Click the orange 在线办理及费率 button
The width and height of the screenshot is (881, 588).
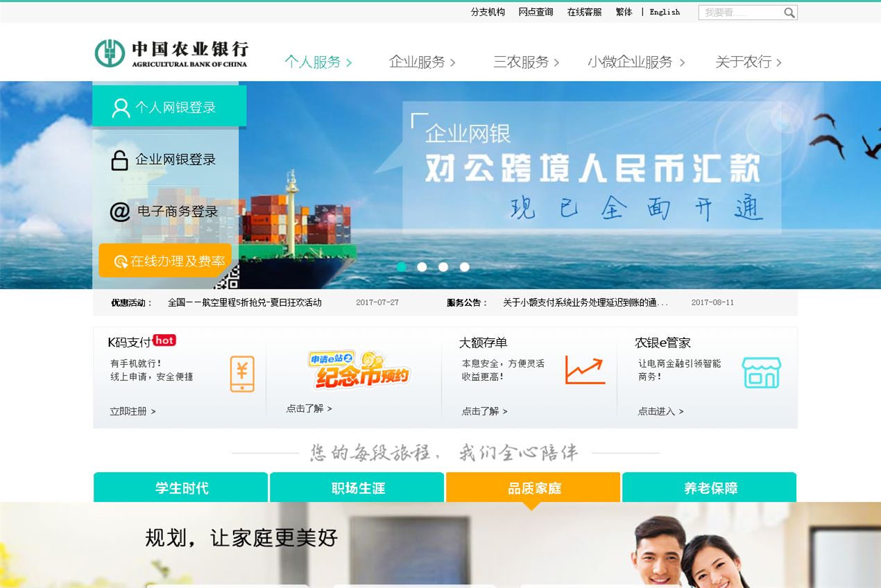pos(165,261)
